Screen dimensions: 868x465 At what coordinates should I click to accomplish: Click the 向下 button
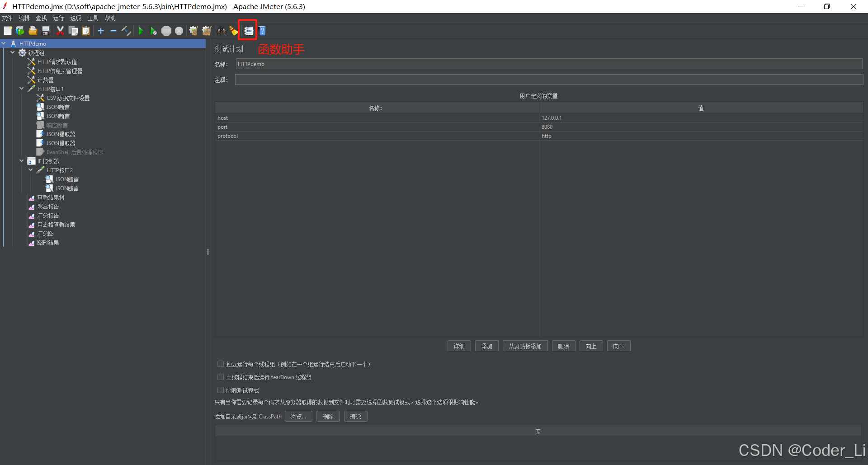click(x=619, y=346)
